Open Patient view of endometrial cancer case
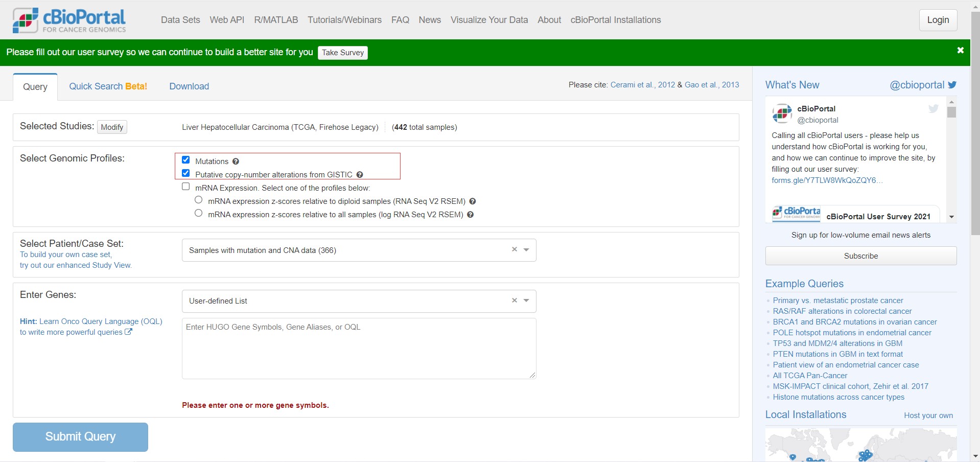The height and width of the screenshot is (462, 980). [846, 365]
